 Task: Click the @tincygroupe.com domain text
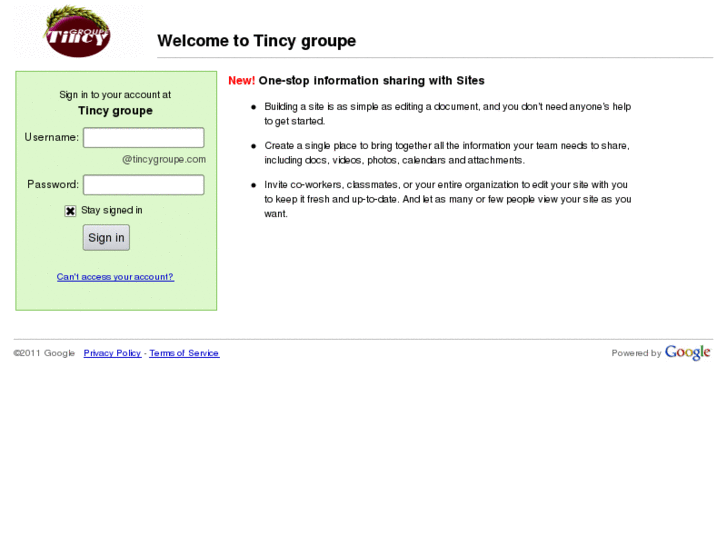click(164, 159)
